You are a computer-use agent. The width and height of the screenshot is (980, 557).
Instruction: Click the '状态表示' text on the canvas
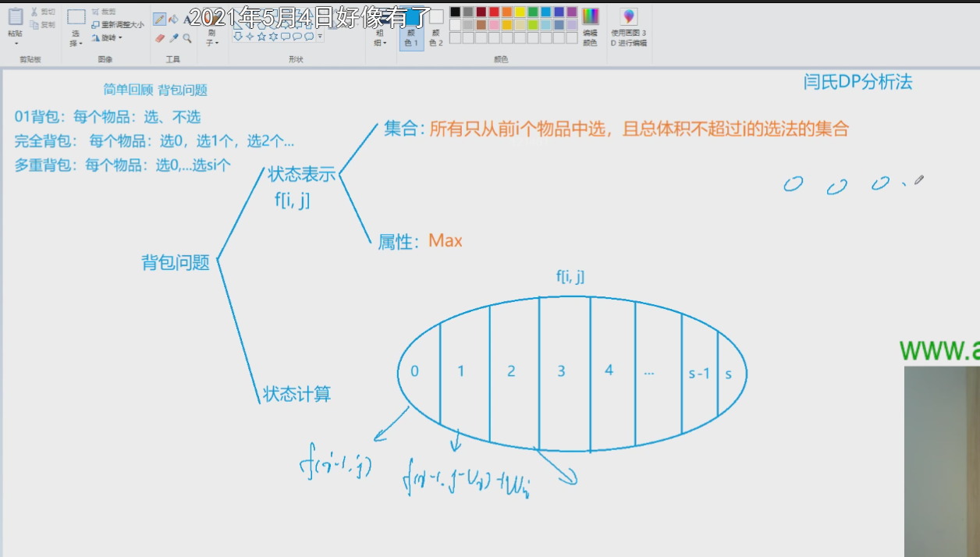(301, 174)
